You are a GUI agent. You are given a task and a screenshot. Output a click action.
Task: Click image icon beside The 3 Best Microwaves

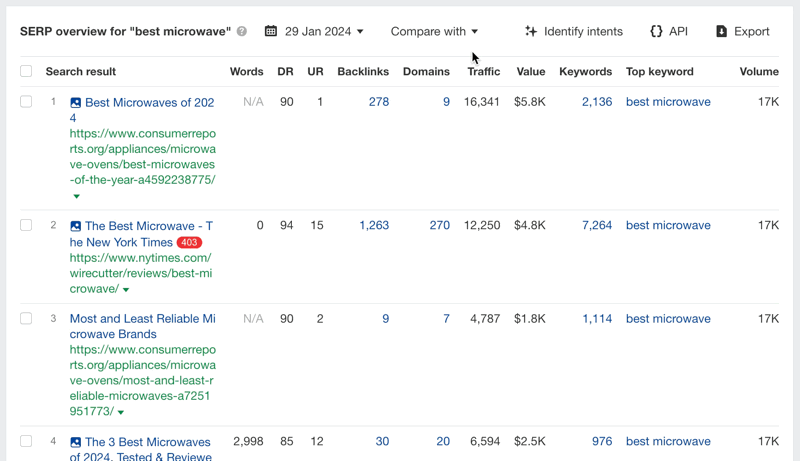point(76,442)
